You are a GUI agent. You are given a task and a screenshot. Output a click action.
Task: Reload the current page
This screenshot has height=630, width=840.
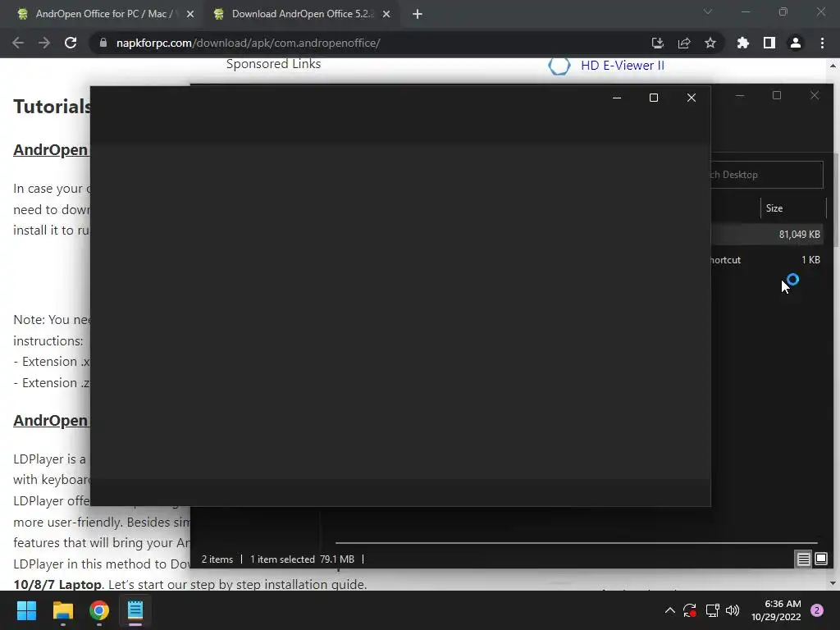pos(71,43)
